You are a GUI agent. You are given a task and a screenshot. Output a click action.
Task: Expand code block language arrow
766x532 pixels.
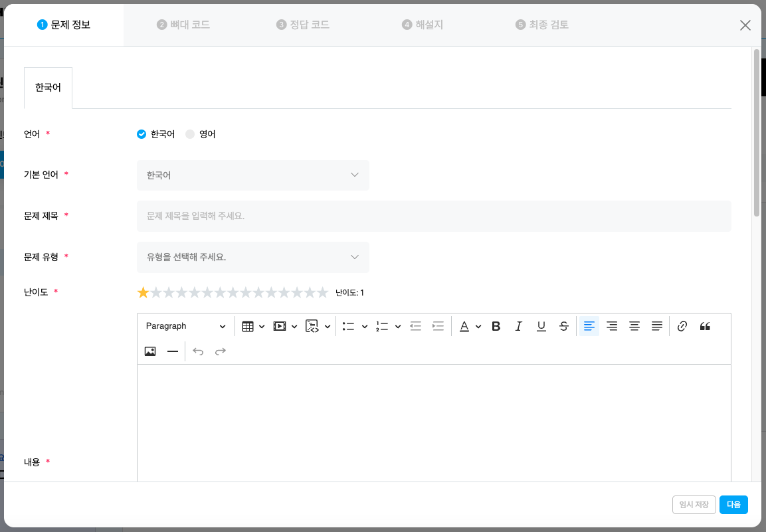pyautogui.click(x=328, y=326)
